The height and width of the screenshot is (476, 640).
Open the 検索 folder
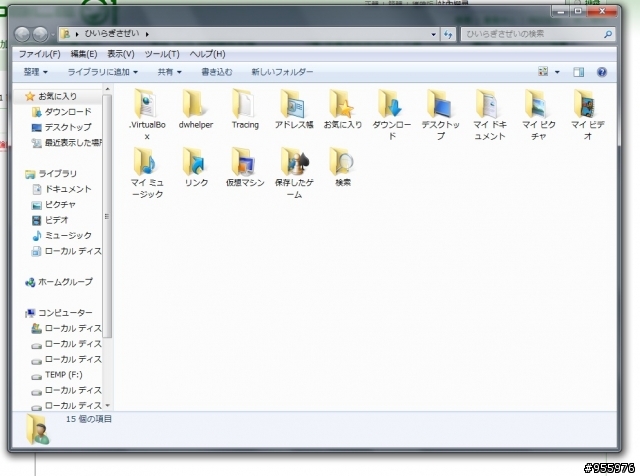343,167
